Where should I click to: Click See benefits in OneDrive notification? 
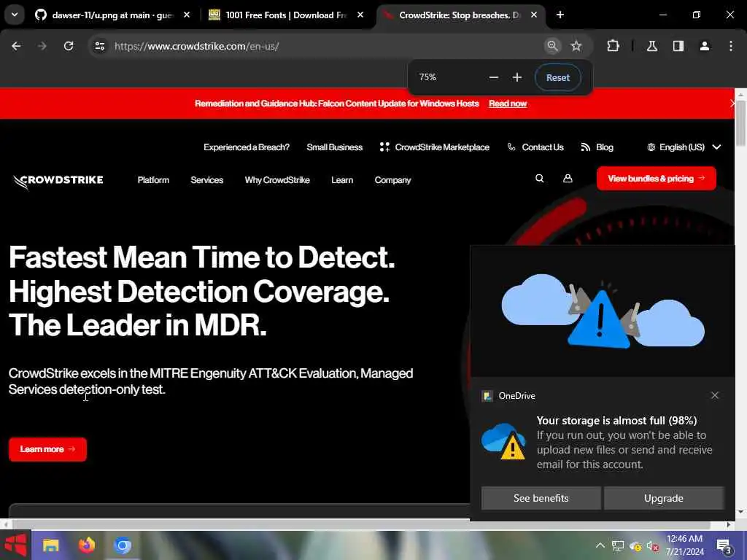(541, 498)
